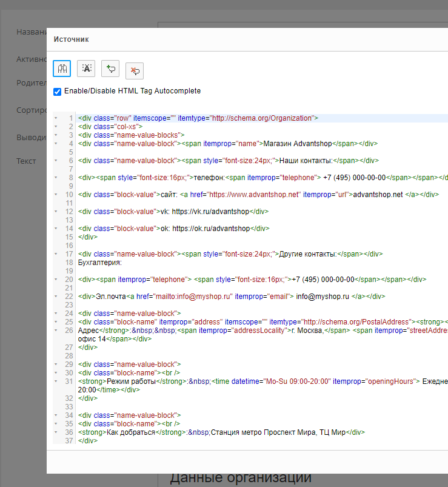Fold the block starting at line 8
This screenshot has width=448, height=487.
click(x=56, y=178)
